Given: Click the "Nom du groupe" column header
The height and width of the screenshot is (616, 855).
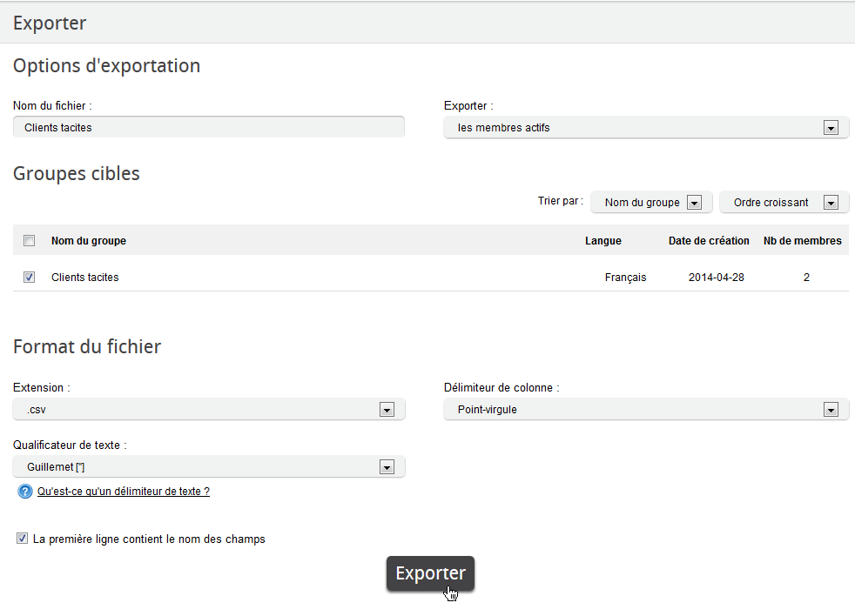Looking at the screenshot, I should pos(89,241).
